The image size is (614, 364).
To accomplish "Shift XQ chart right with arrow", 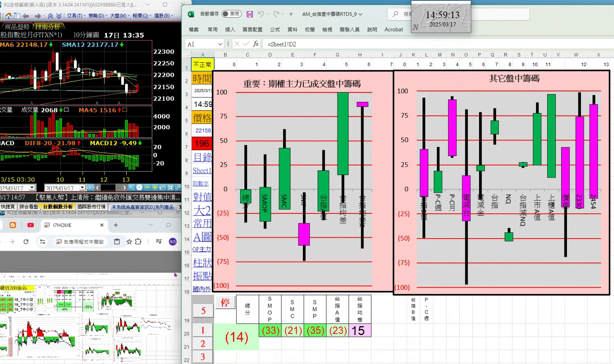I will (124, 187).
